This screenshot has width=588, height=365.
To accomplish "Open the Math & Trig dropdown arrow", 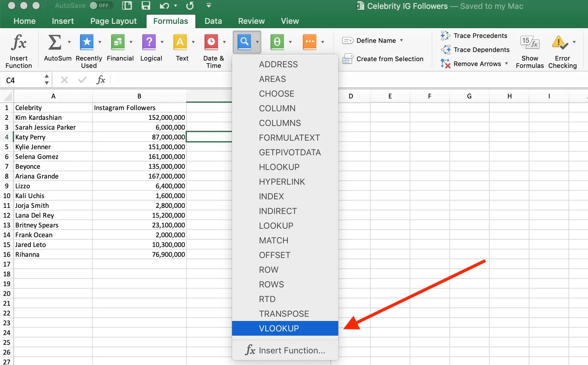I will pos(290,42).
